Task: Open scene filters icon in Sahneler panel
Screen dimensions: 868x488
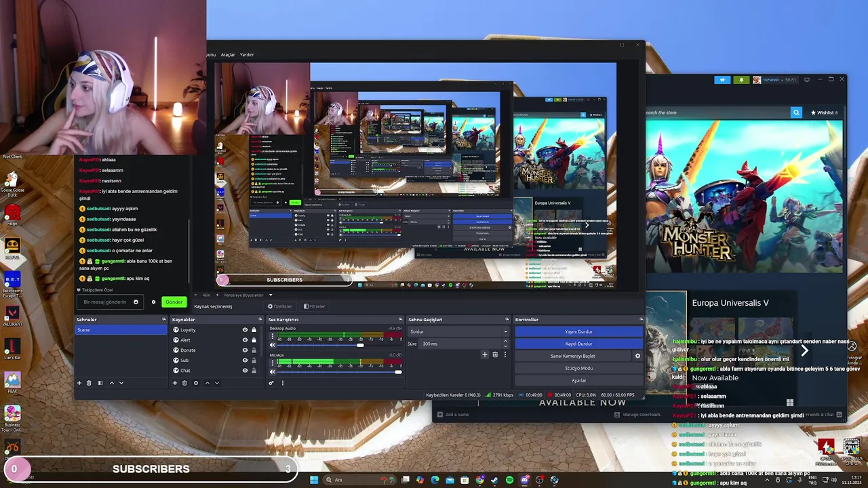Action: point(100,383)
